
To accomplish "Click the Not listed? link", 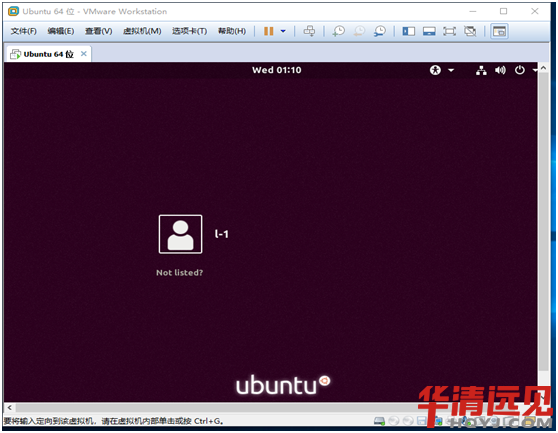I will (x=179, y=273).
